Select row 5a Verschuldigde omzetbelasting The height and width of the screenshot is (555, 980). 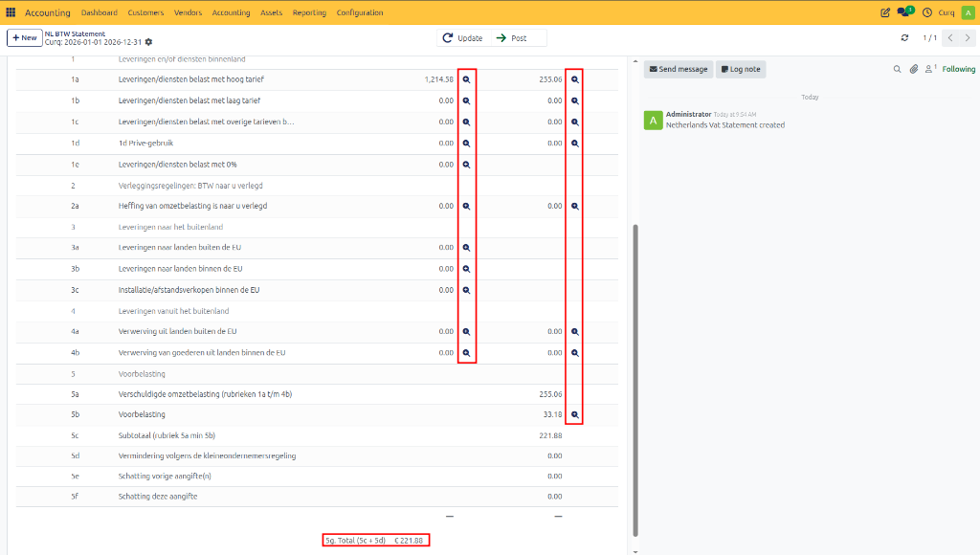pos(317,394)
